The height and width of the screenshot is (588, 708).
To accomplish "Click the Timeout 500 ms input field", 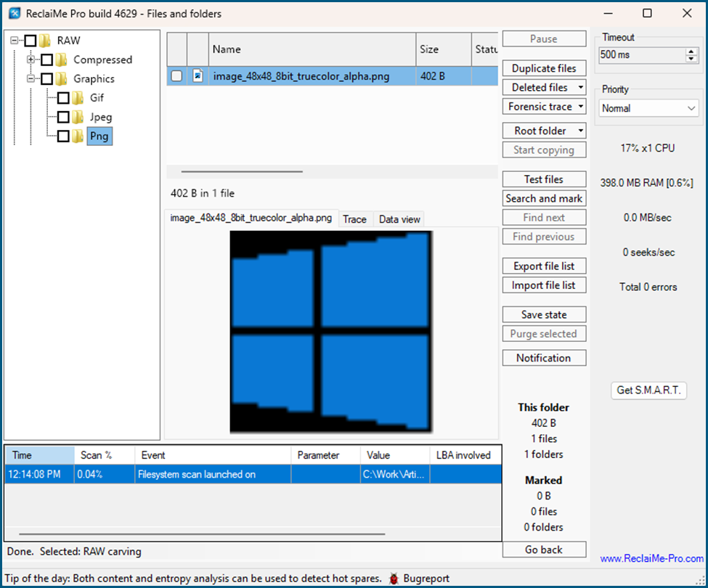I will point(642,55).
